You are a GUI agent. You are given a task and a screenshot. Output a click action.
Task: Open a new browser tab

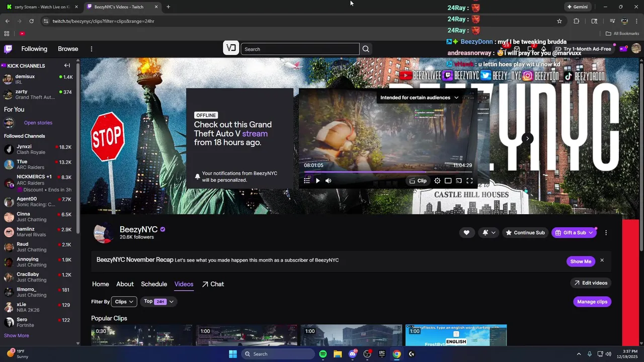click(168, 7)
